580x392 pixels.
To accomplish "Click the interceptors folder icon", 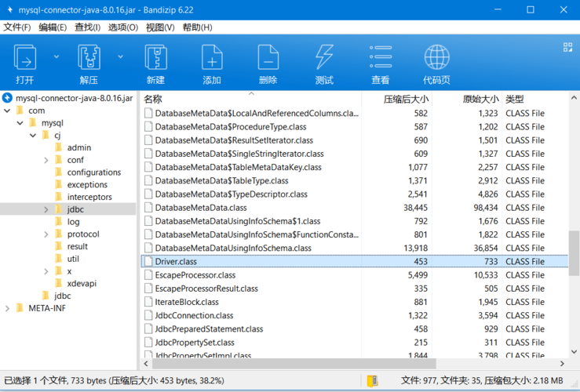I will click(x=58, y=197).
